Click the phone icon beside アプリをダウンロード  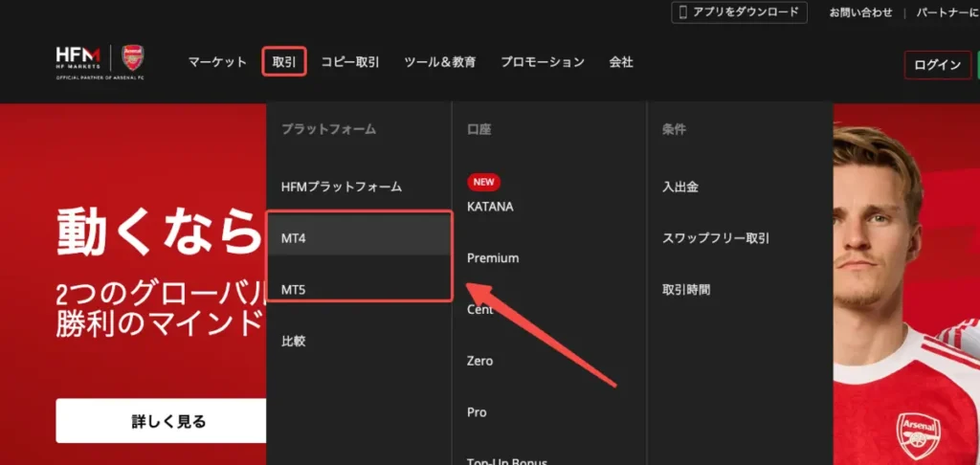click(682, 11)
